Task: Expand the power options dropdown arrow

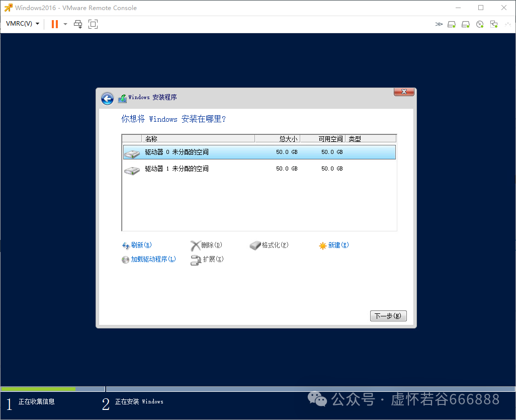Action: 65,24
